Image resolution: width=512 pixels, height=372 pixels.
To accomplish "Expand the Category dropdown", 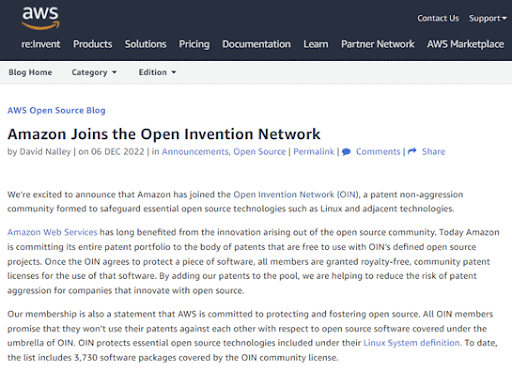I will click(x=94, y=72).
